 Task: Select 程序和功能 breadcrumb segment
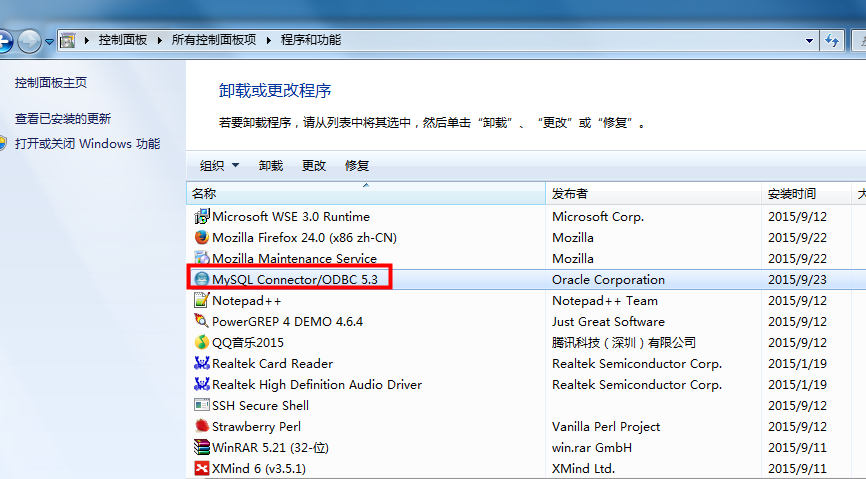[x=311, y=40]
